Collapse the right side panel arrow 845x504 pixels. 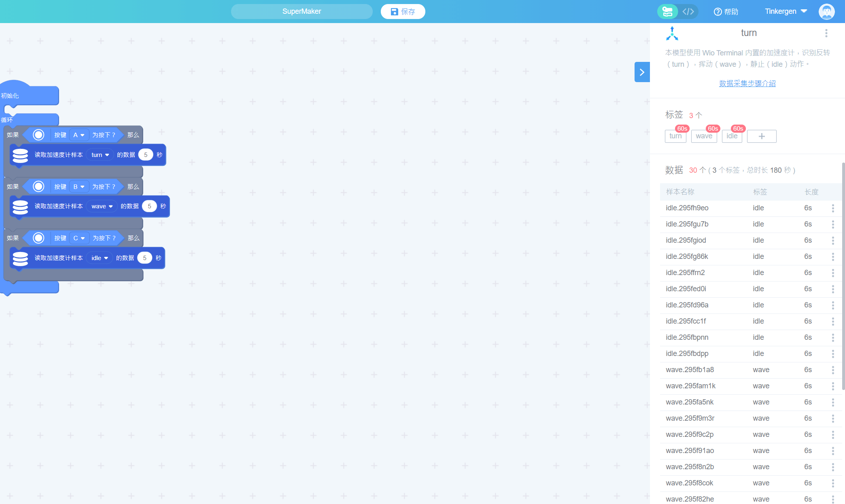pyautogui.click(x=642, y=72)
